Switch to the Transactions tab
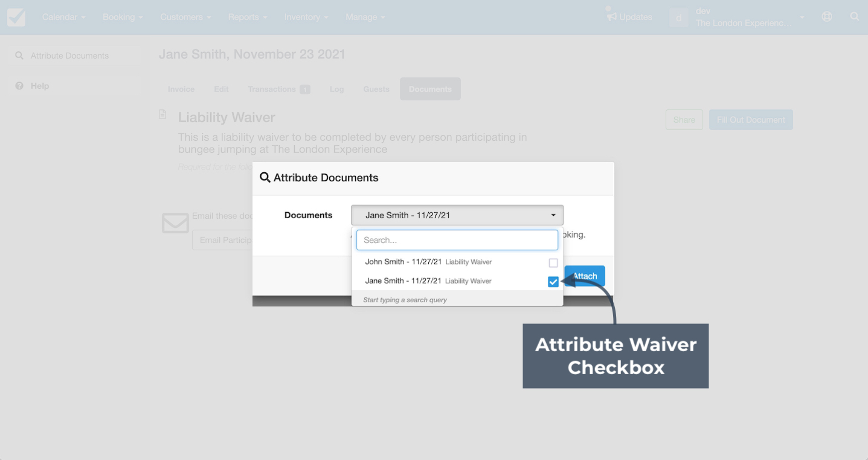The image size is (868, 460). pos(279,89)
